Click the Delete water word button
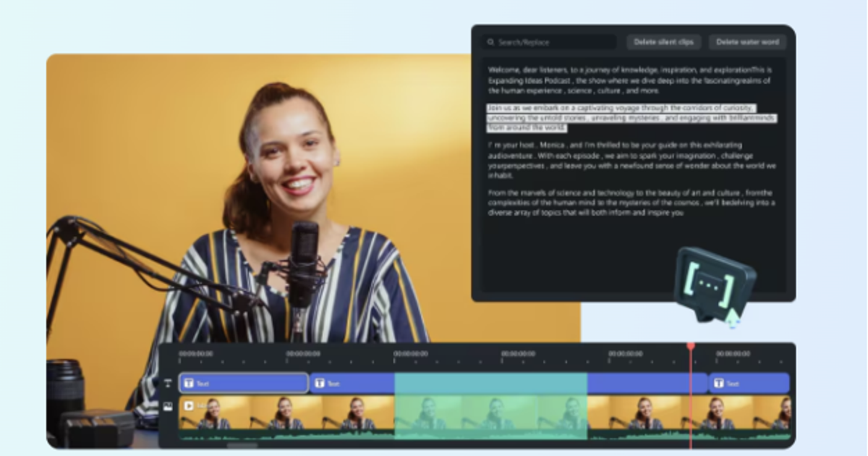Viewport: 868px width, 456px height. 747,42
